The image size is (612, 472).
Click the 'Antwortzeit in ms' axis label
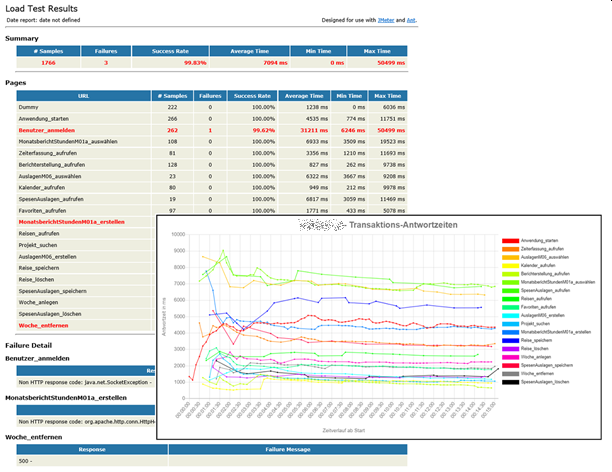164,317
